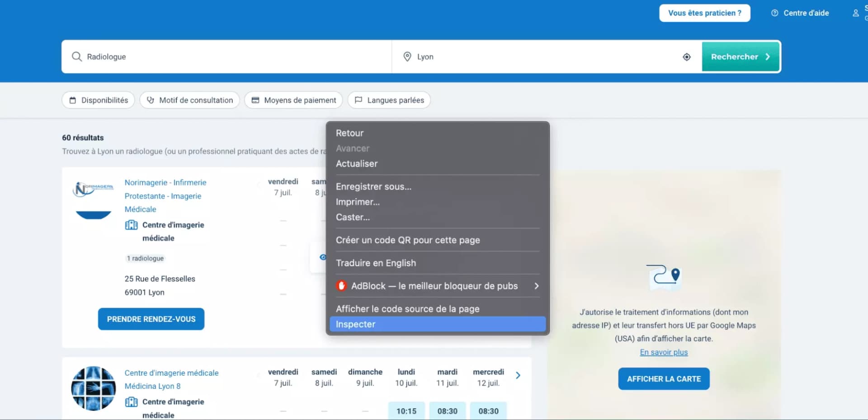The image size is (868, 420).
Task: Click the calendar icon on Disponibilités filter
Action: (x=73, y=100)
